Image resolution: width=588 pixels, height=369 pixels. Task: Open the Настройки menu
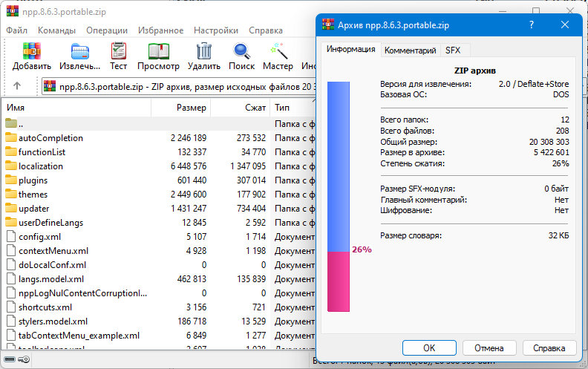pos(216,30)
